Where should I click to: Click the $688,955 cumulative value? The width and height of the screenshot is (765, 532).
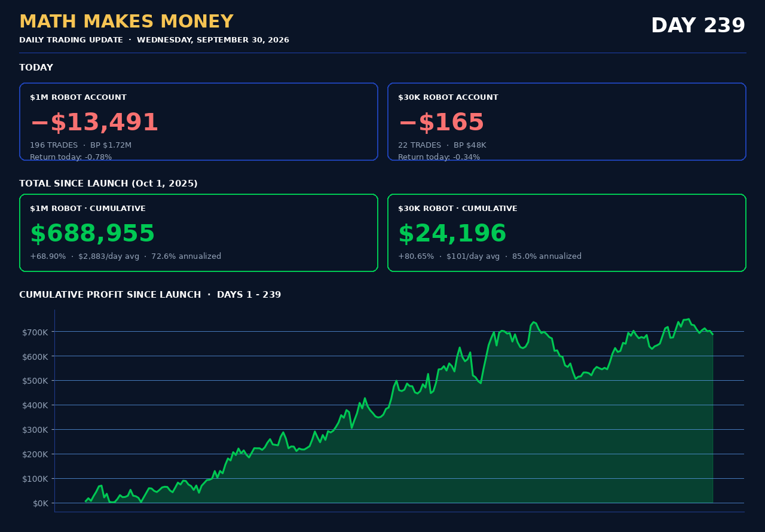(93, 234)
